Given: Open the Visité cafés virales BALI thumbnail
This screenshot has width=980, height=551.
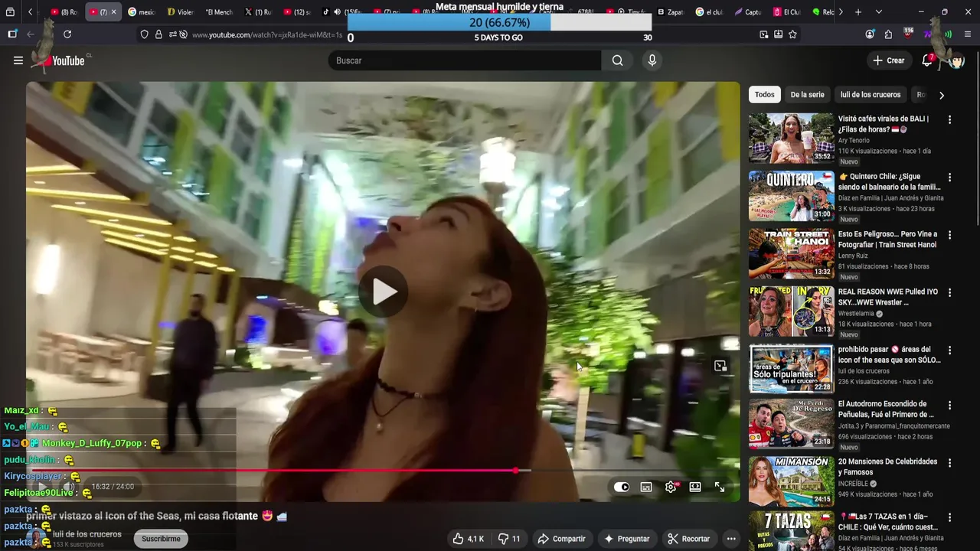Looking at the screenshot, I should (x=791, y=139).
